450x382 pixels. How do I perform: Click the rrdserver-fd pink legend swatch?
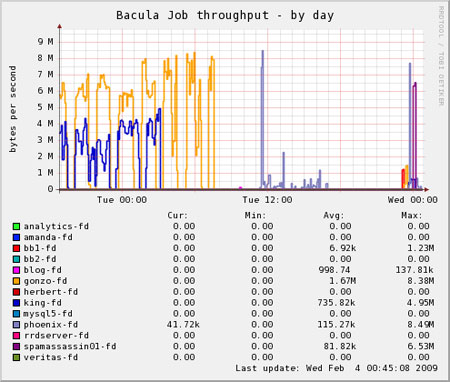coord(16,336)
